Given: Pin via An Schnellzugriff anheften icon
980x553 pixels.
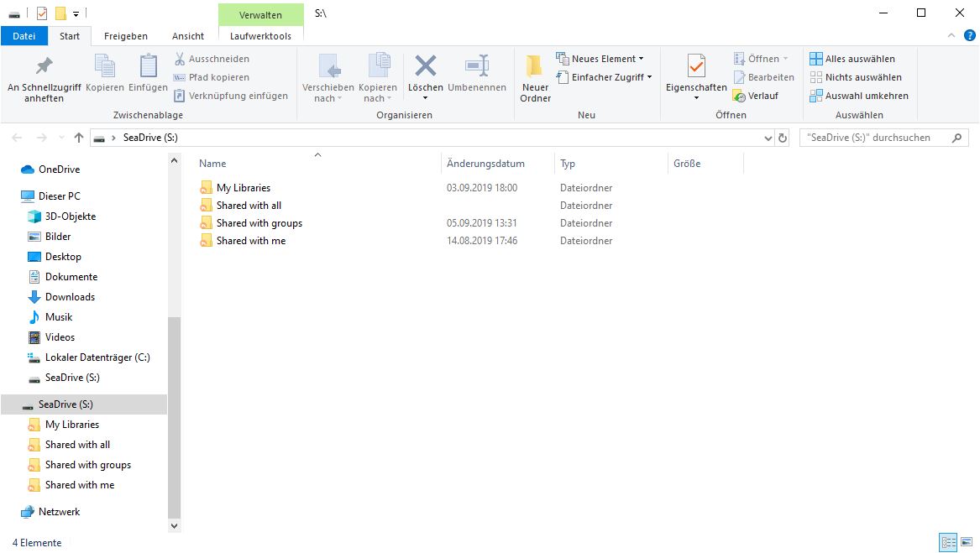Looking at the screenshot, I should click(x=44, y=67).
